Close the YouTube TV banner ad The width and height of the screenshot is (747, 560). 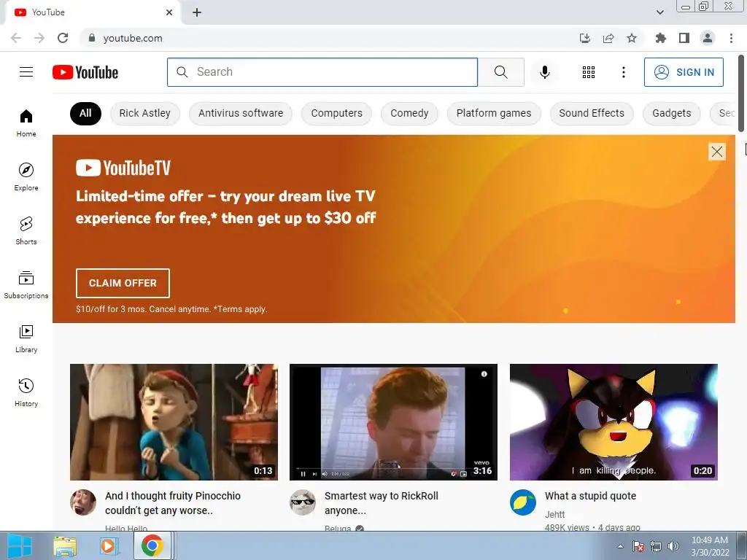(x=717, y=152)
